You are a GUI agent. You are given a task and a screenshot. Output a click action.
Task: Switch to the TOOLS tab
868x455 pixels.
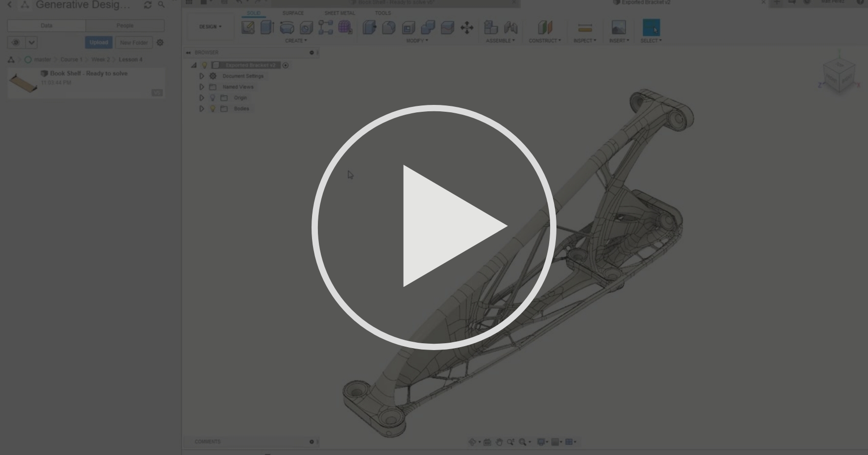click(383, 13)
